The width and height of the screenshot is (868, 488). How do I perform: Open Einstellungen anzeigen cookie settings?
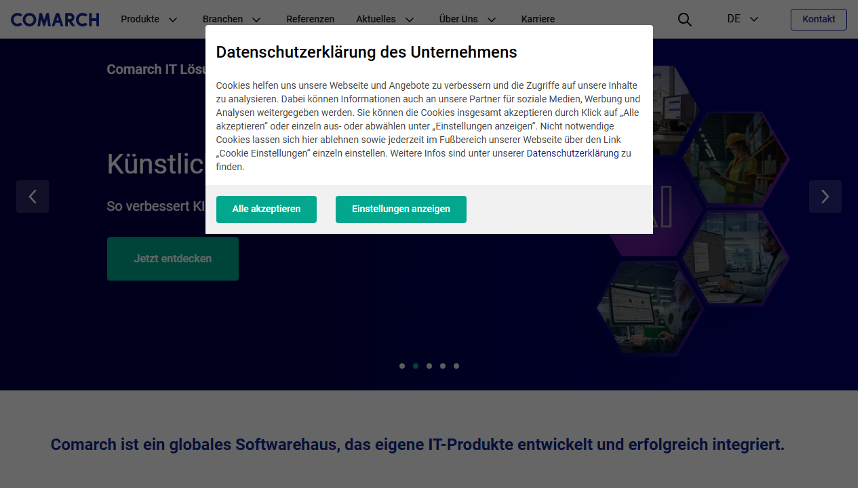tap(401, 209)
